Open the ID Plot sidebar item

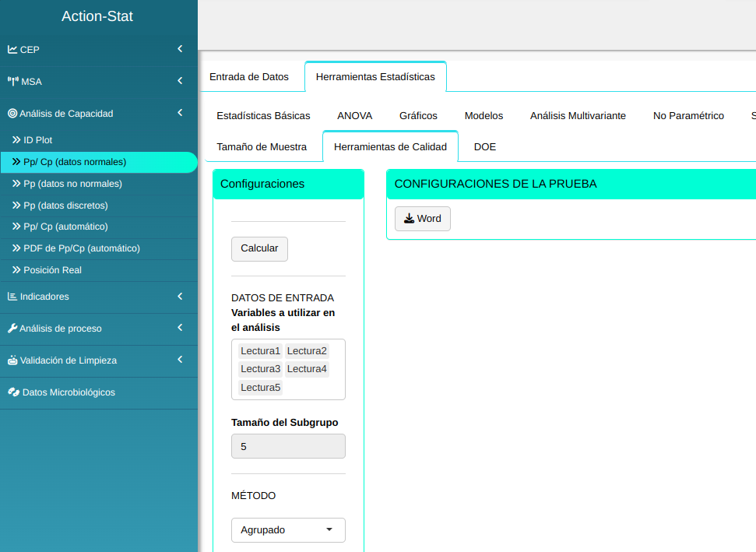click(x=37, y=140)
